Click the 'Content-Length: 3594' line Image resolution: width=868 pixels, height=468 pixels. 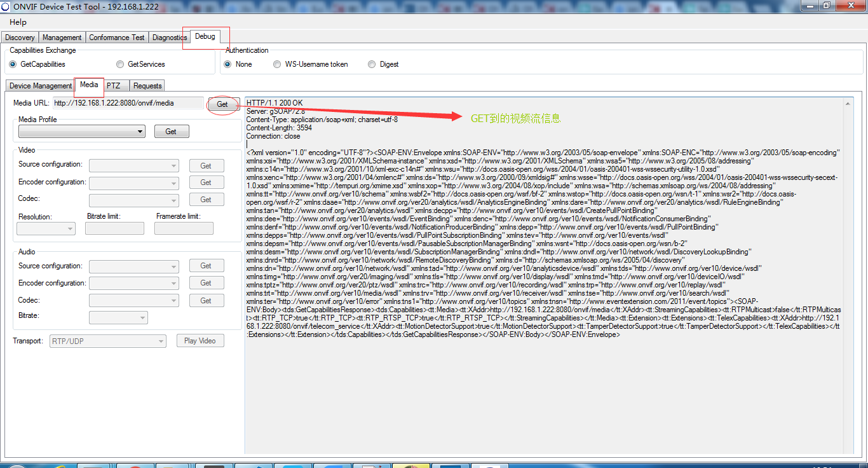(x=279, y=128)
